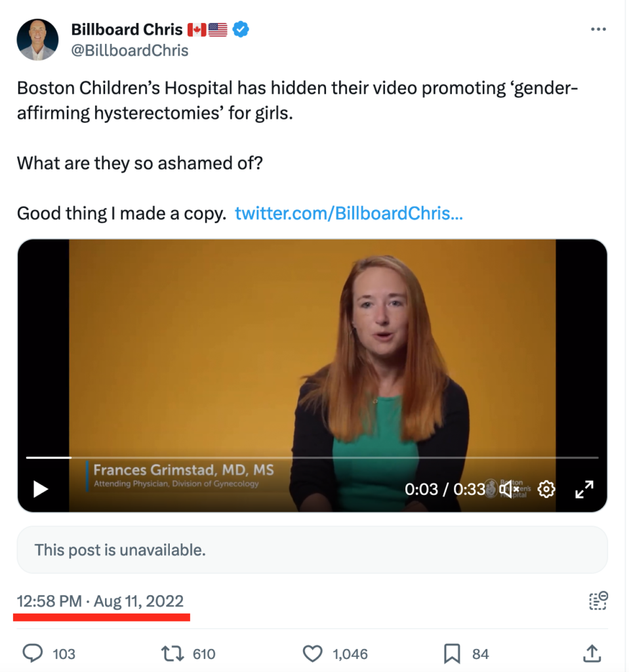Viewport: 629px width, 672px height.
Task: Expand the video to fullscreen
Action: [584, 489]
